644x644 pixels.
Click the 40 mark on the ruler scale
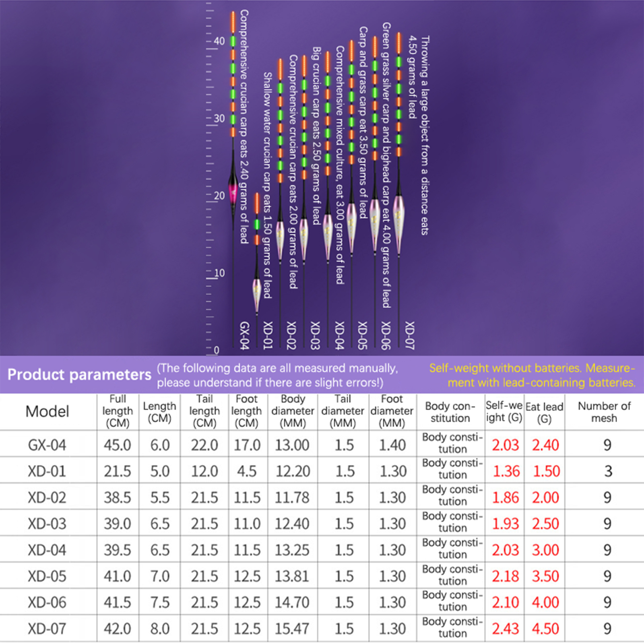(219, 41)
